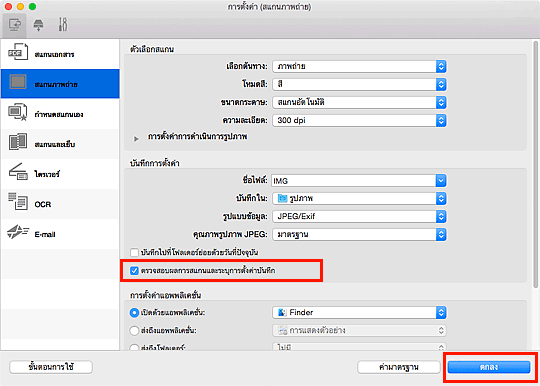This screenshot has height=386, width=540.
Task: Click the ตกลง OK button
Action: [489, 367]
